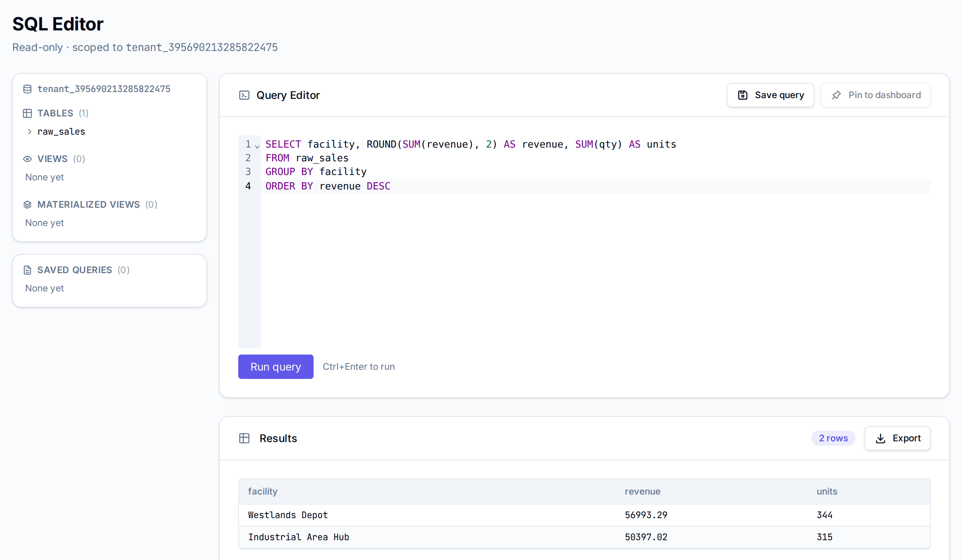
Task: Save the current query
Action: point(770,95)
